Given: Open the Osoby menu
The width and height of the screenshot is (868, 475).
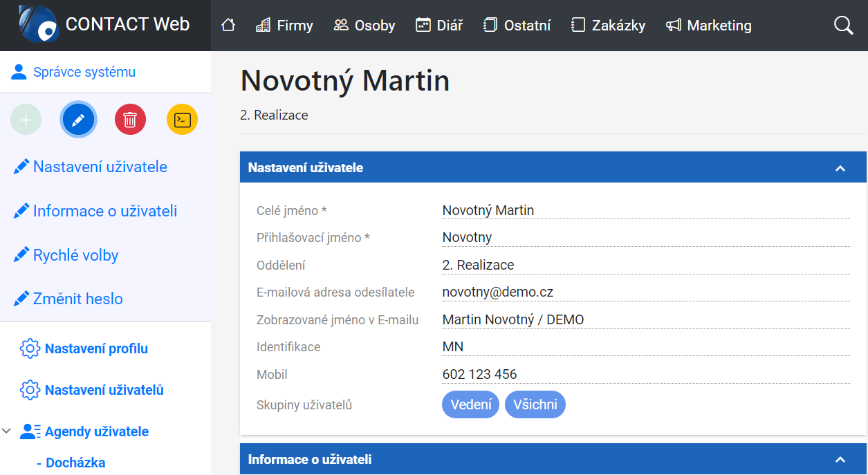Looking at the screenshot, I should click(364, 26).
